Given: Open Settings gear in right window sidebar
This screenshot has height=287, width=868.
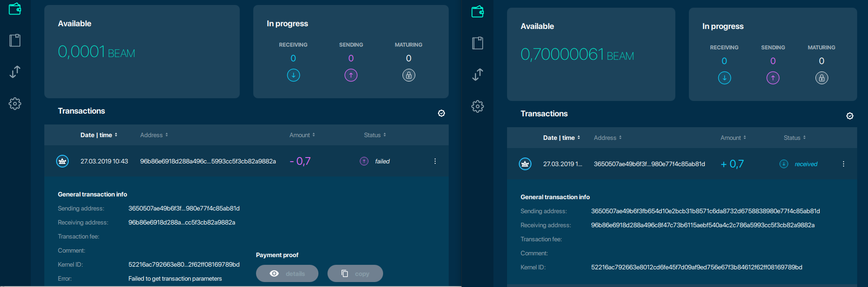Looking at the screenshot, I should [478, 106].
